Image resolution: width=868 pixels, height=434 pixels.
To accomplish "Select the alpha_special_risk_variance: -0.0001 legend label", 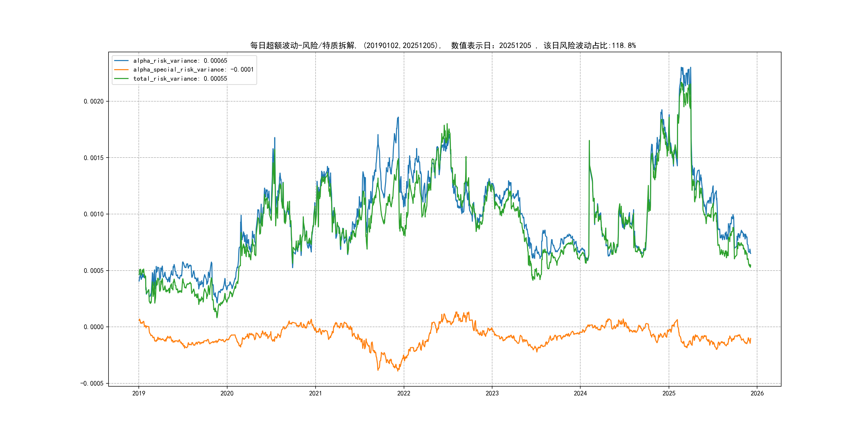I will [x=193, y=69].
